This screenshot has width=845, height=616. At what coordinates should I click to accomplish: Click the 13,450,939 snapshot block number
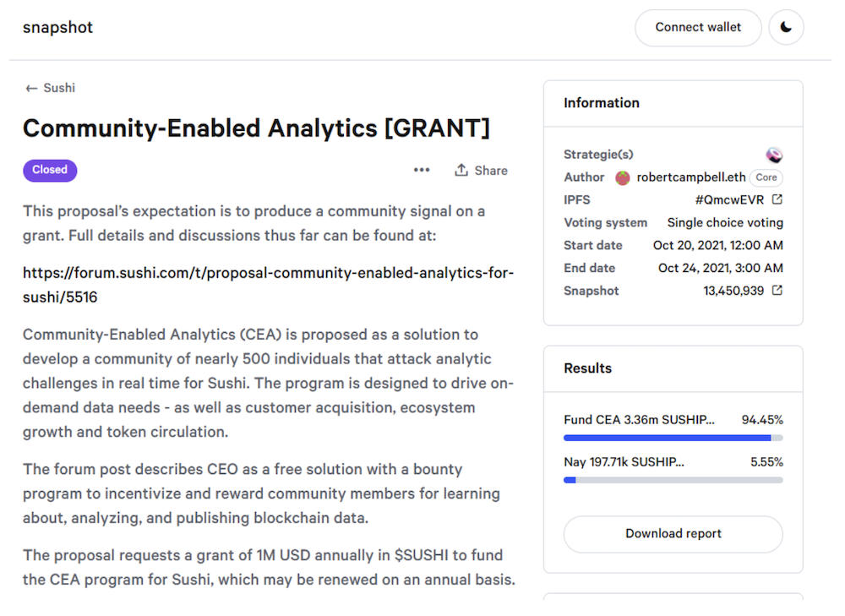[x=733, y=291]
